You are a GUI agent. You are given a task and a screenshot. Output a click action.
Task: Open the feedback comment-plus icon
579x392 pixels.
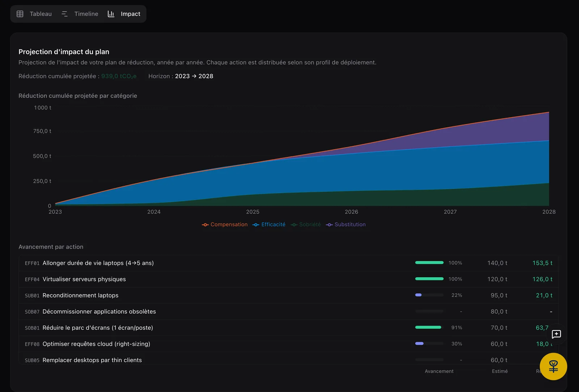pyautogui.click(x=556, y=334)
